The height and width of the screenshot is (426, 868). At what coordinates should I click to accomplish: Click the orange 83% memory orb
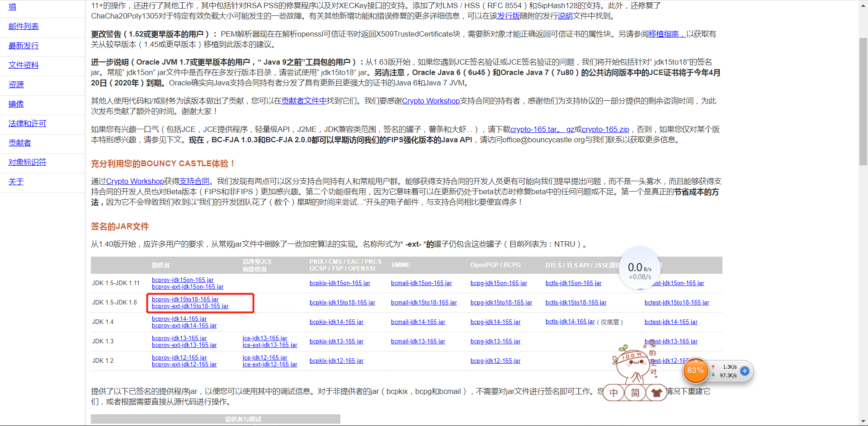(x=695, y=371)
